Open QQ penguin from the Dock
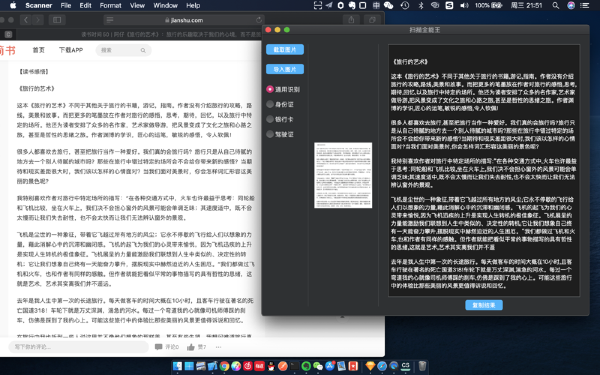This screenshot has height=375, width=600. point(271,366)
